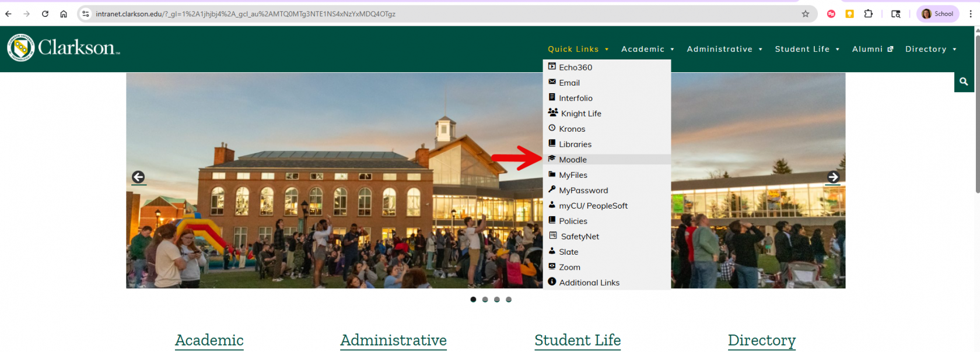Choose Knight Life in the Quick Links menu
Screen dimensions: 980x352
(581, 114)
